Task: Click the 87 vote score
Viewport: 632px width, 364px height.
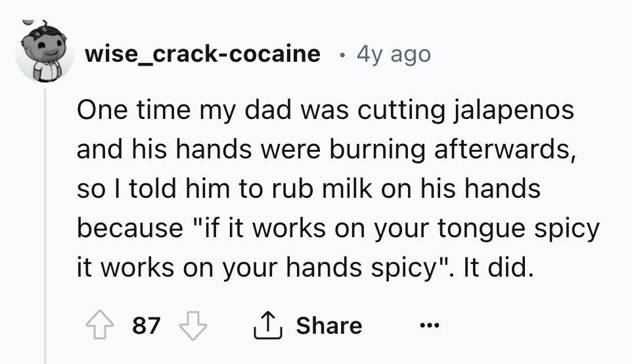Action: pos(147,325)
